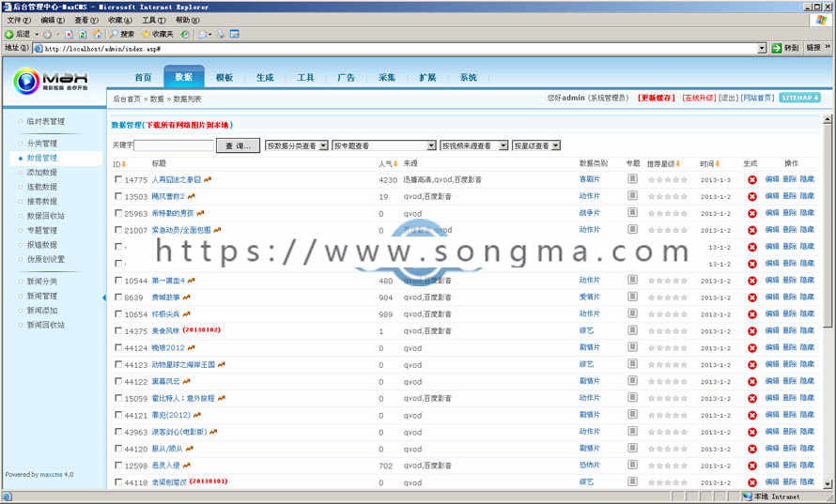
Task: Check the checkbox for row 44124
Action: click(118, 347)
